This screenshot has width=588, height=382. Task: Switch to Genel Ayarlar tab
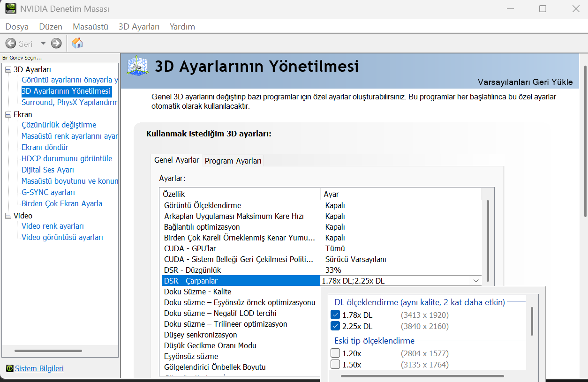click(x=177, y=160)
